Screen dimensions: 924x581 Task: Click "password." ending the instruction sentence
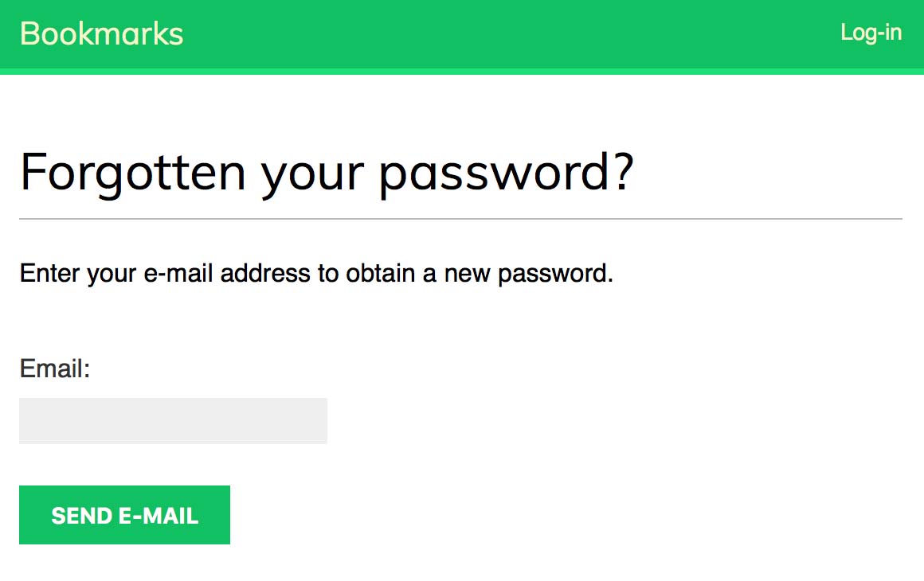[x=555, y=274]
